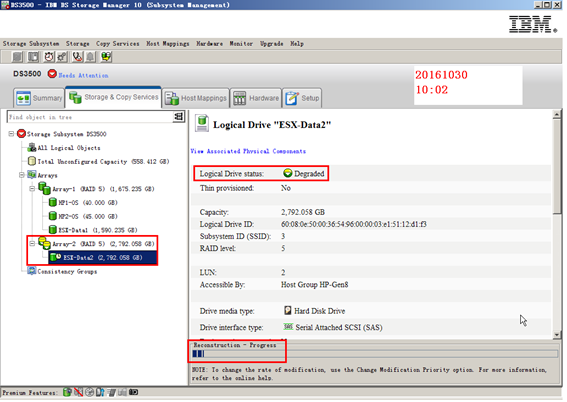Collapse the Storage Subsystem DS3500 node
The image size is (567, 402).
point(11,134)
